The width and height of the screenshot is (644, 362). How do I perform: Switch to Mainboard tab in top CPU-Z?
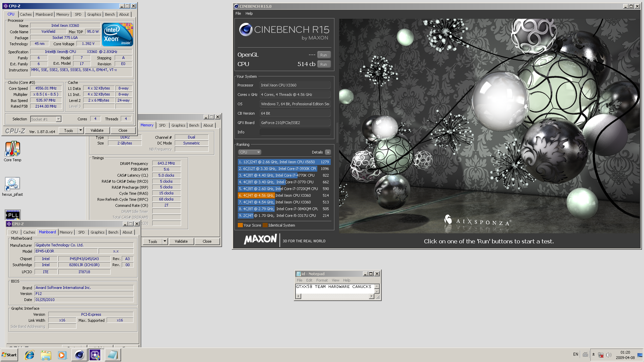tap(44, 14)
